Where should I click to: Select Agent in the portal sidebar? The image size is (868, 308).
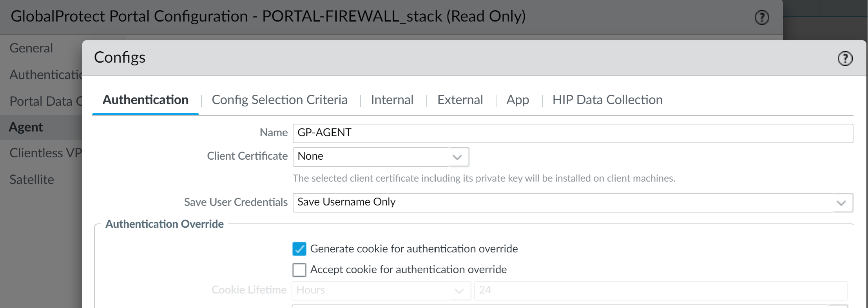26,127
